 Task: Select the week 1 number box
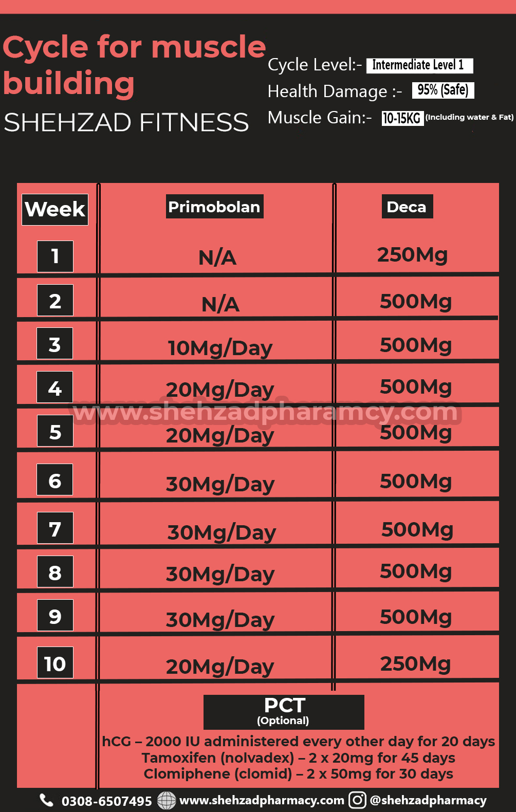[x=55, y=256]
